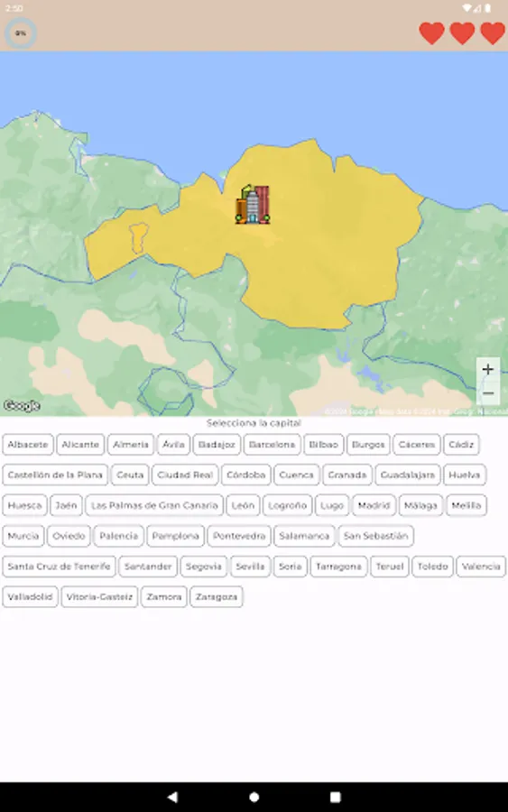Viewport: 508px width, 812px height.
Task: Choose the Logroño chip
Action: [288, 505]
